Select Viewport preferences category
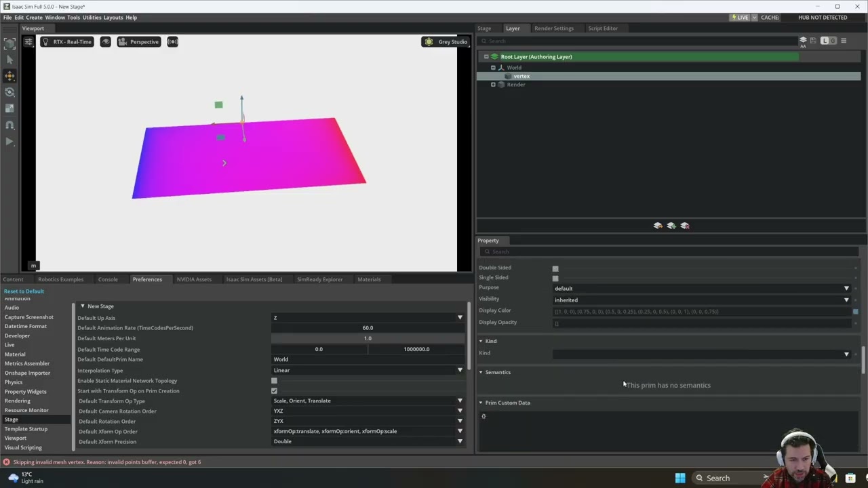 [x=16, y=438]
